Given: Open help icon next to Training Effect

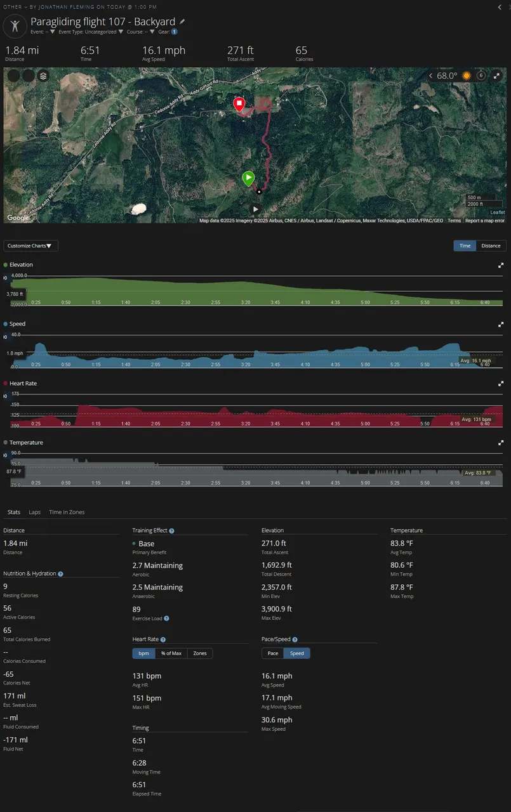Looking at the screenshot, I should point(171,530).
